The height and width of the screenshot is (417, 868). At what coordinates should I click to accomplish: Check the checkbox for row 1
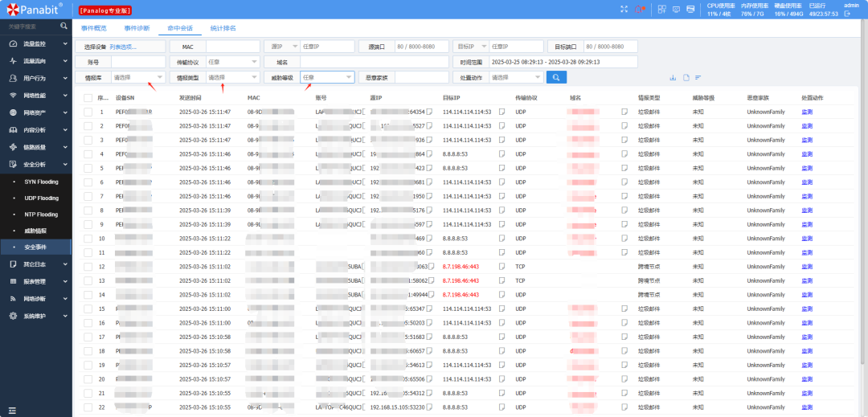(88, 112)
